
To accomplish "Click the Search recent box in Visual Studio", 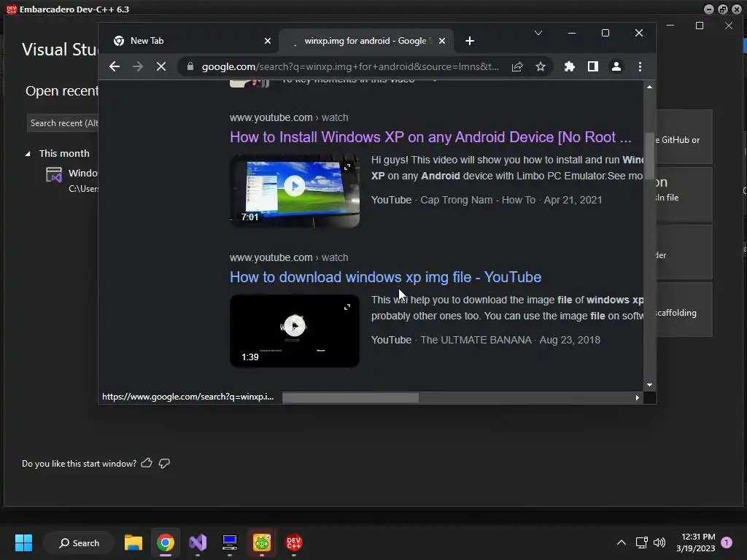I will click(63, 123).
